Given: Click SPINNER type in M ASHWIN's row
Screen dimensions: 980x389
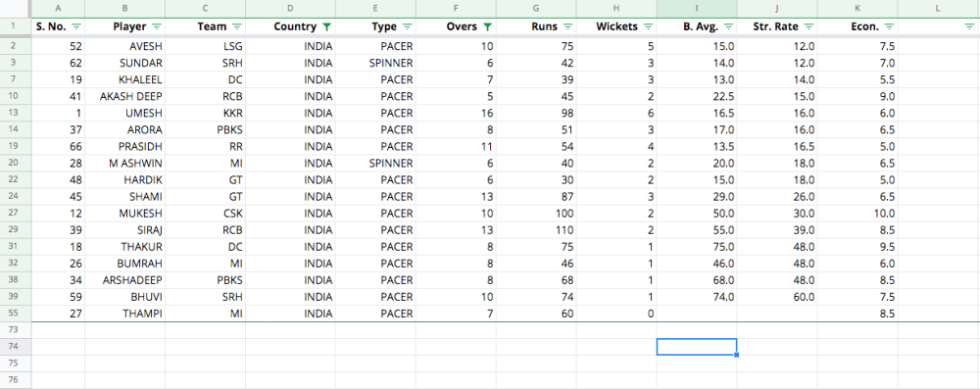Looking at the screenshot, I should pyautogui.click(x=375, y=164).
